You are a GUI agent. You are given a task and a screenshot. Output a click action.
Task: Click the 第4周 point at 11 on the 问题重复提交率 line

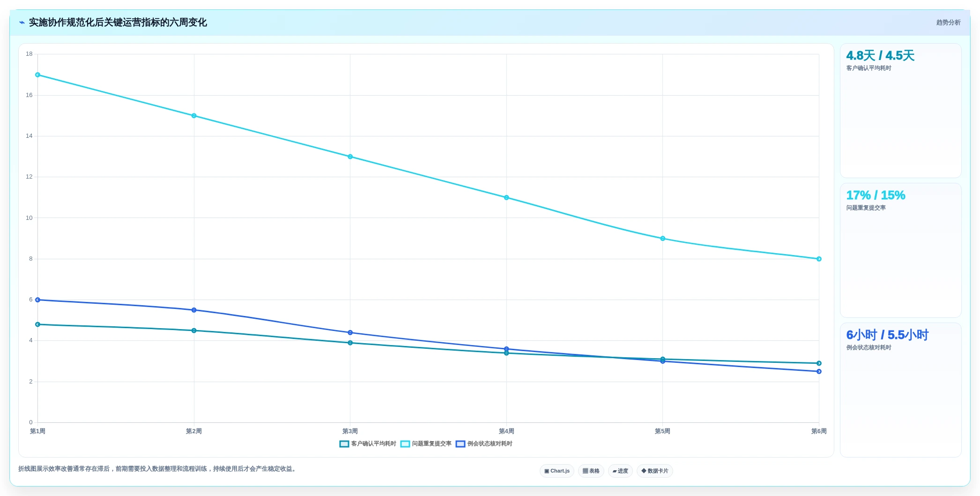506,198
